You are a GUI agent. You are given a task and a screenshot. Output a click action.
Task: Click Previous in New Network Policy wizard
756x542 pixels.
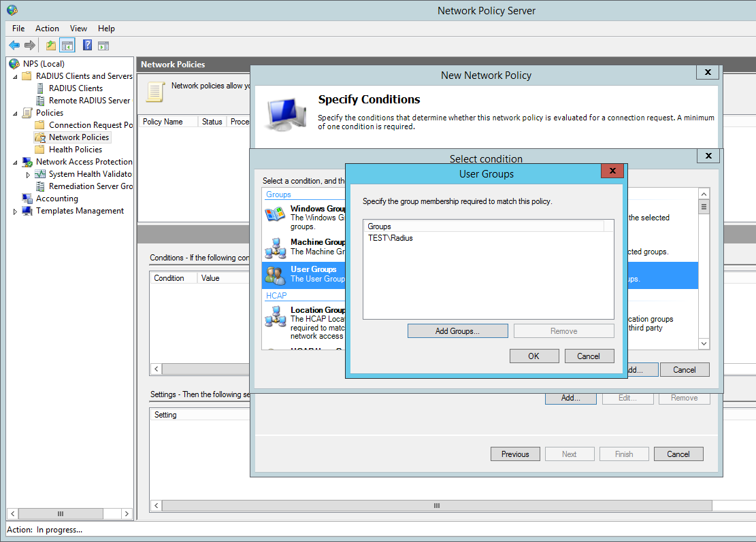click(x=515, y=454)
